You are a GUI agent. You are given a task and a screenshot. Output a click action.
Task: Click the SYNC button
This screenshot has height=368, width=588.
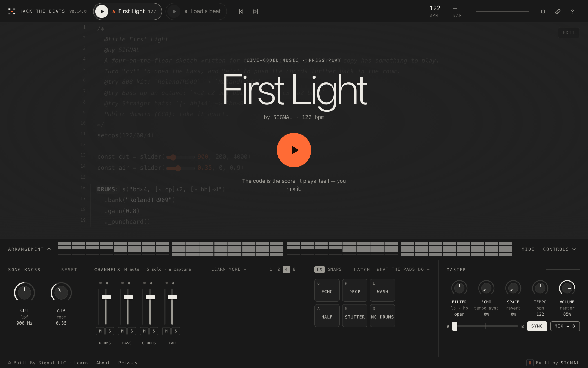click(x=537, y=326)
